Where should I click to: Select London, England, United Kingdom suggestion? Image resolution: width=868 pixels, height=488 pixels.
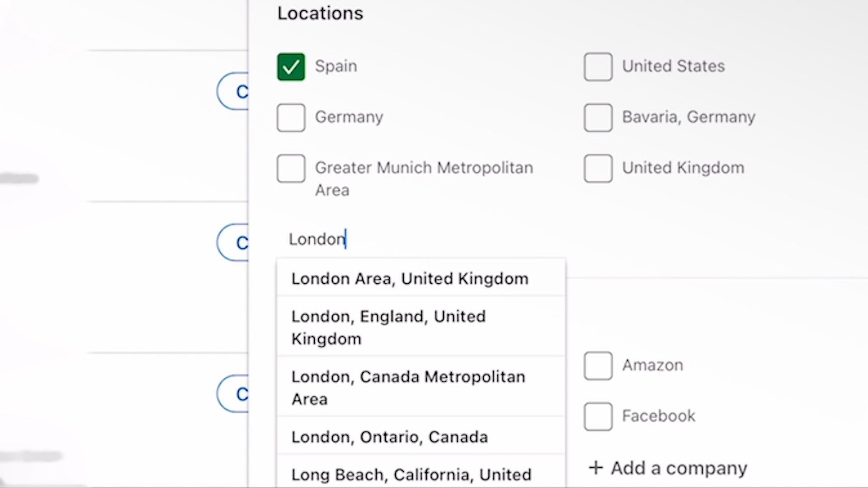(389, 328)
